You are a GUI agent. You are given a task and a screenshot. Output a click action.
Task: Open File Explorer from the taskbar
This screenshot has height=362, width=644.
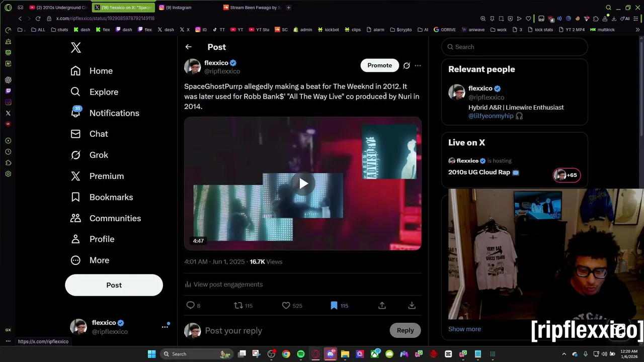pos(345,354)
